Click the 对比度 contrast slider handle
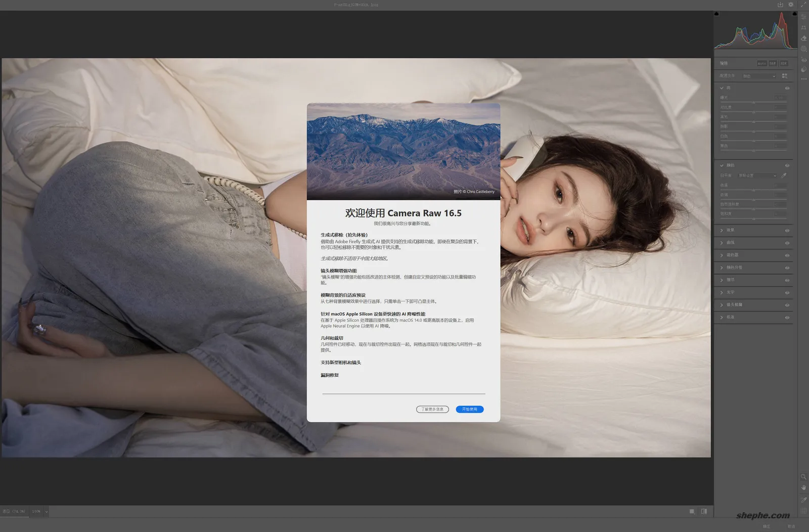 pyautogui.click(x=753, y=112)
